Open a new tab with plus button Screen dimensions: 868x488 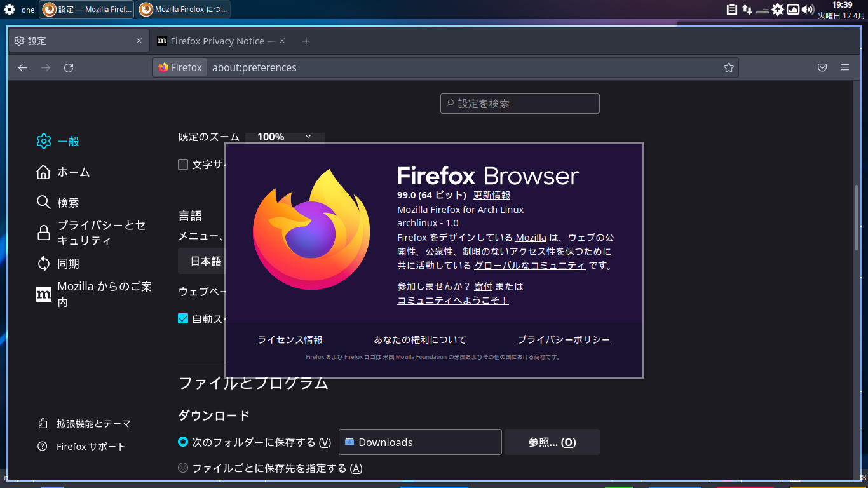pyautogui.click(x=306, y=41)
